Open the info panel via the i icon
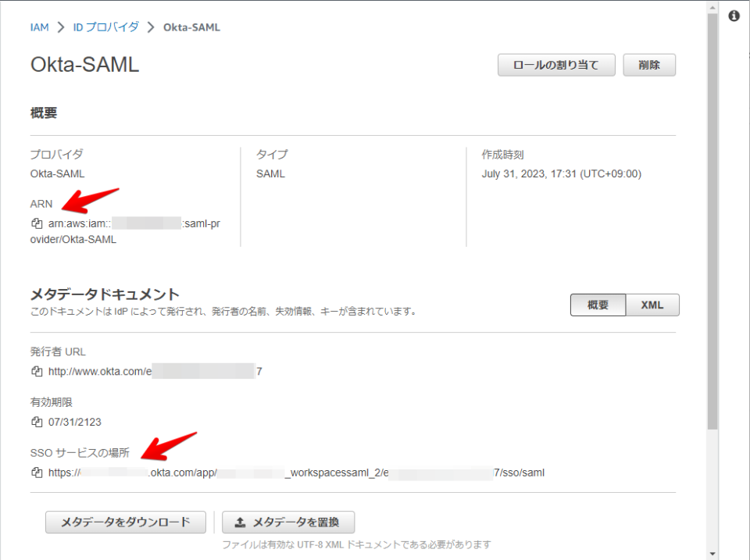This screenshot has height=560, width=750. (x=732, y=16)
